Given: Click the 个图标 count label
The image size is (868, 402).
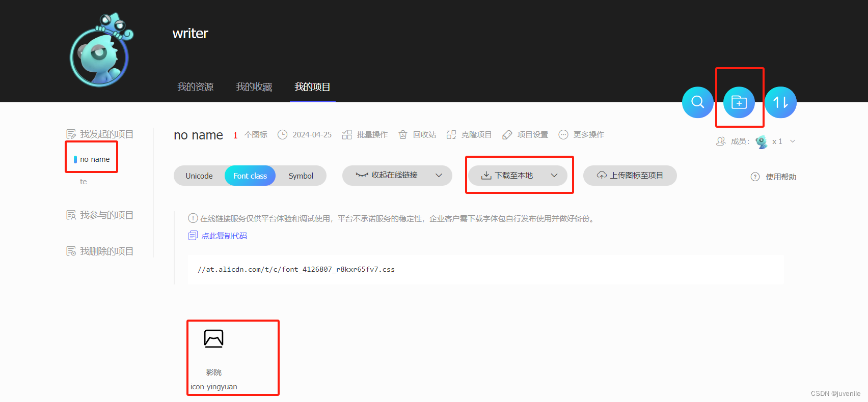Looking at the screenshot, I should [256, 134].
